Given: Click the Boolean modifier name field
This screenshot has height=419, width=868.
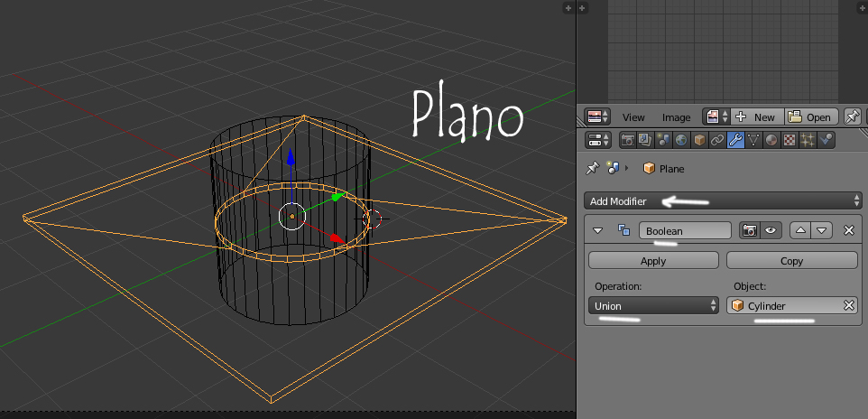Looking at the screenshot, I should [686, 230].
